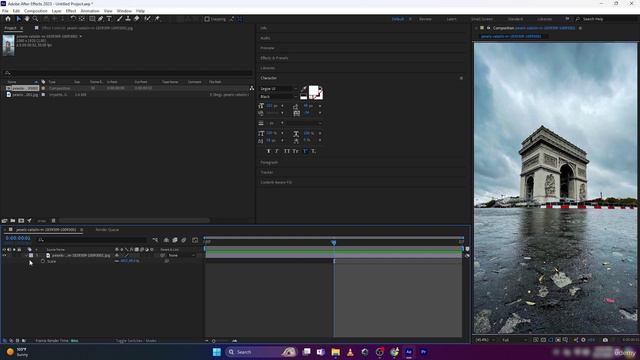Select the Roto Brush tool

(x=147, y=19)
